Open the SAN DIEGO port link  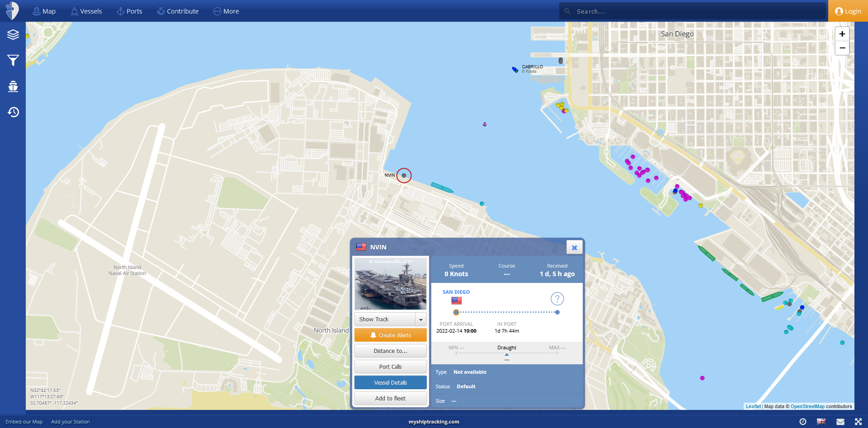(x=456, y=292)
